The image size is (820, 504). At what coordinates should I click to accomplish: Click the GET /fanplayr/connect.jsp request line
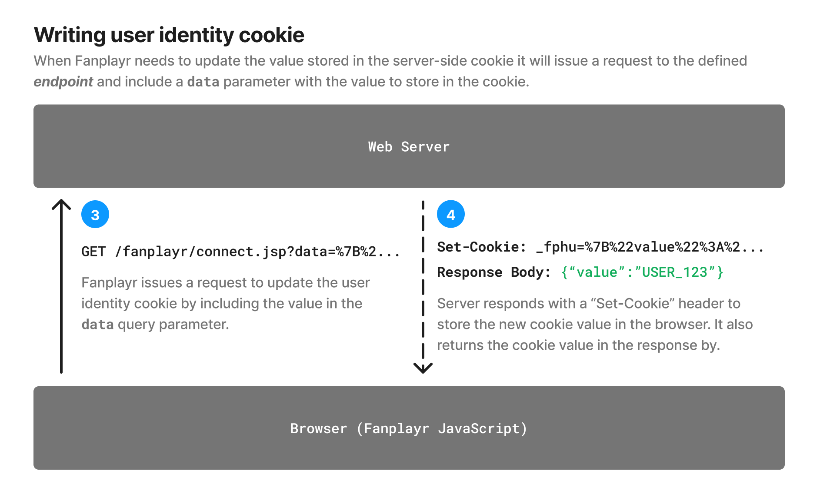(x=241, y=252)
